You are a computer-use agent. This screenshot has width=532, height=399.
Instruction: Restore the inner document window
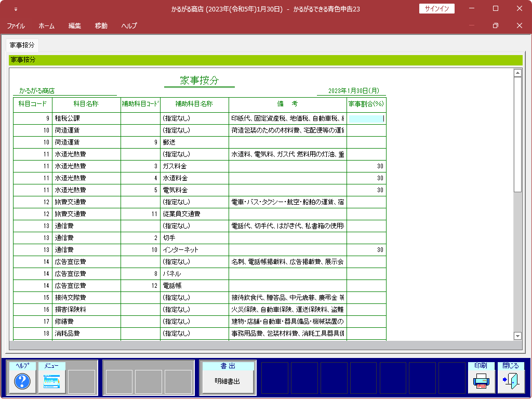tap(495, 25)
